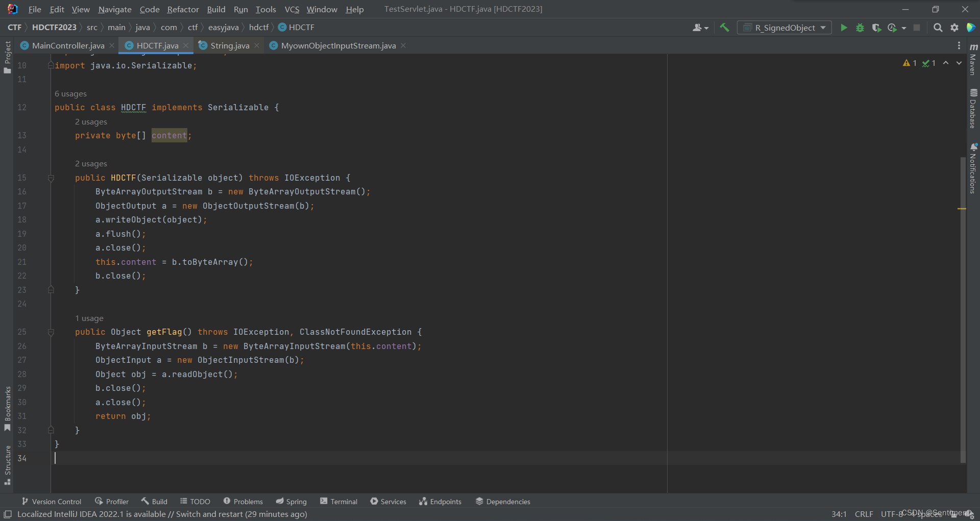
Task: Open the Database tool window
Action: coord(973,108)
